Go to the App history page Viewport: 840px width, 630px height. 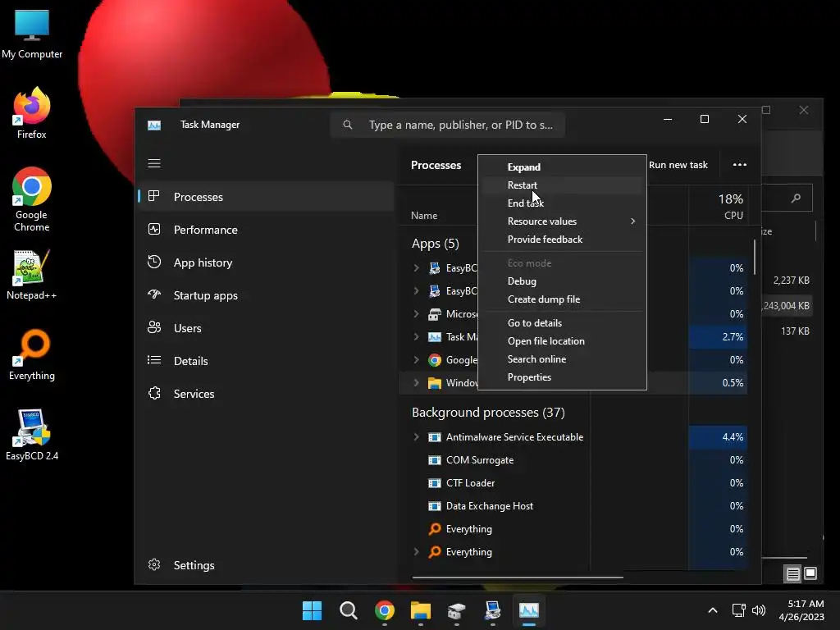(x=267, y=262)
